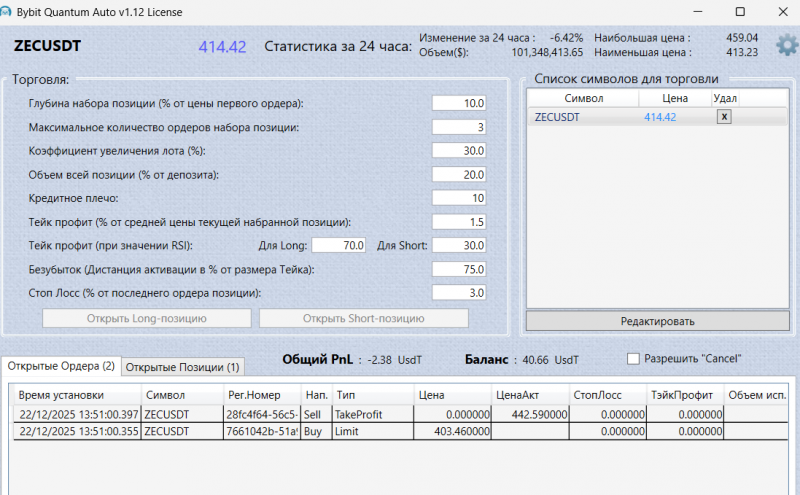
Task: Click the Стоп Лосс percentage field
Action: [459, 293]
